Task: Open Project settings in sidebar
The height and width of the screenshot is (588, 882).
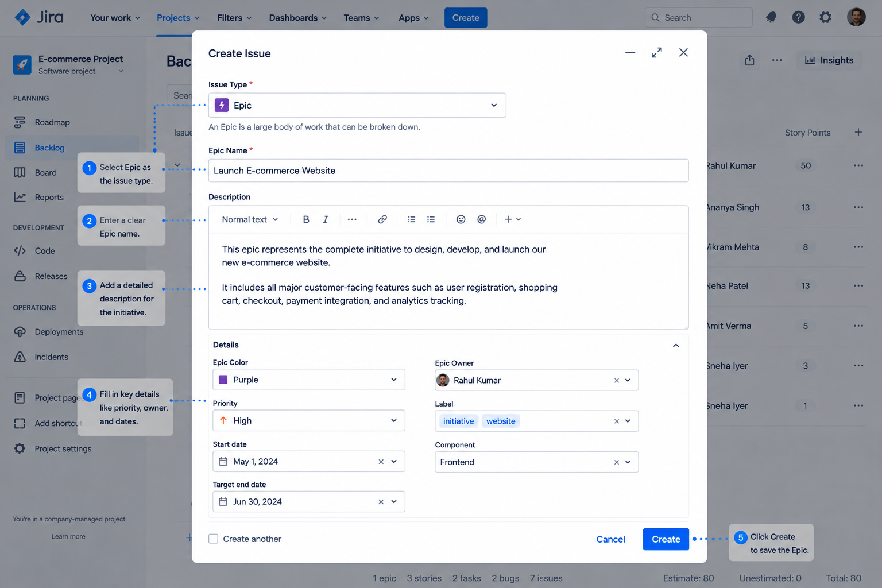Action: tap(63, 449)
